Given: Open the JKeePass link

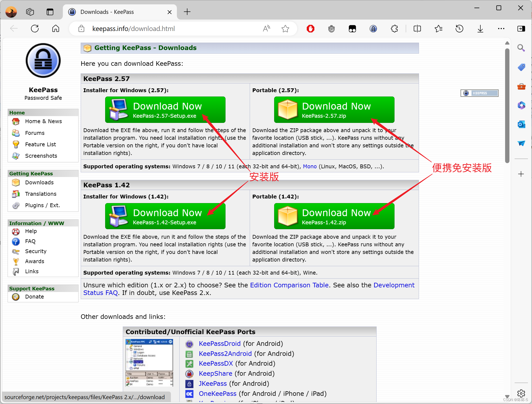Looking at the screenshot, I should coord(213,384).
